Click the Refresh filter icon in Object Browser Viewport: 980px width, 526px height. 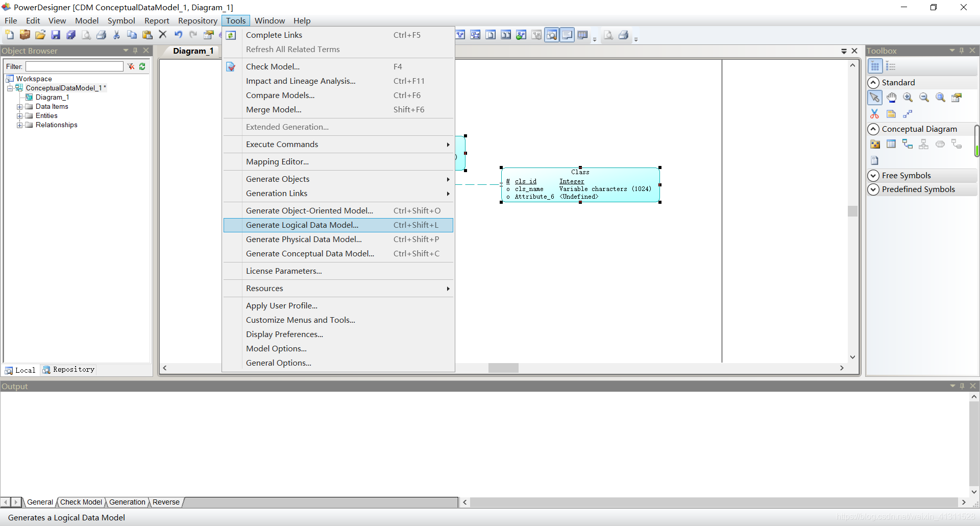click(142, 66)
